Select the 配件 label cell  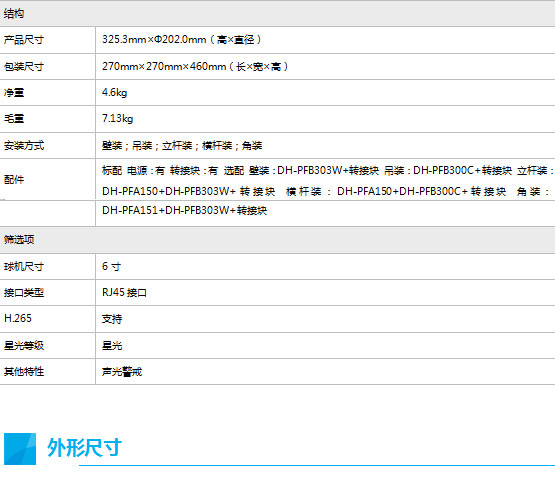(47, 179)
